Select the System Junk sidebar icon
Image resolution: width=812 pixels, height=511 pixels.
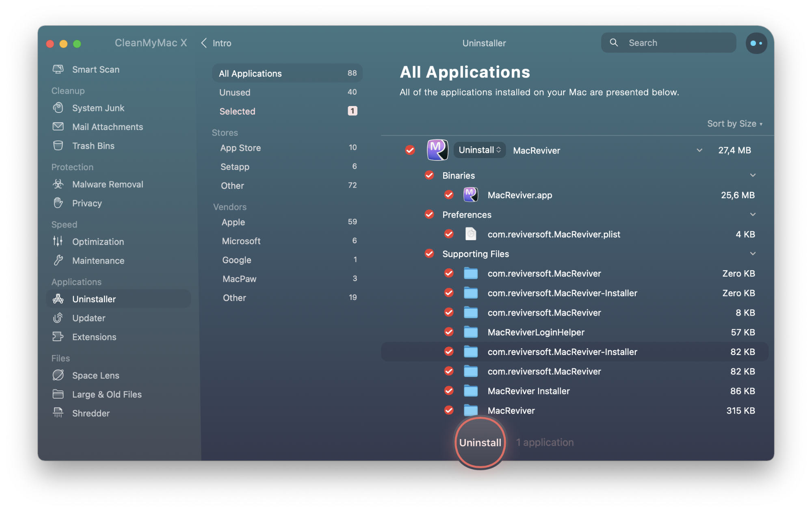[x=58, y=108]
